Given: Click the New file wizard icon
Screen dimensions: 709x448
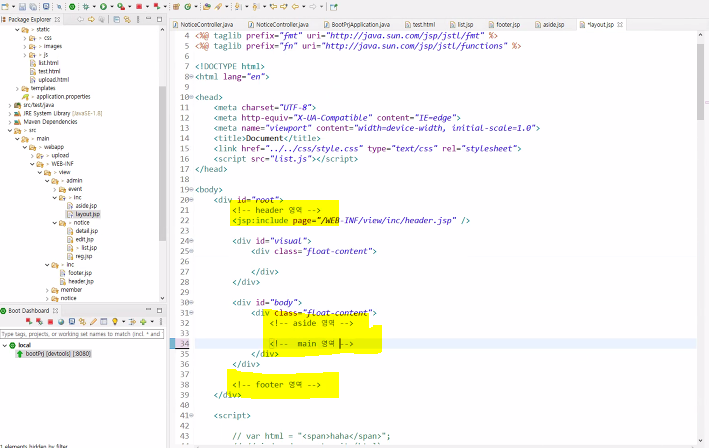Looking at the screenshot, I should (5, 7).
